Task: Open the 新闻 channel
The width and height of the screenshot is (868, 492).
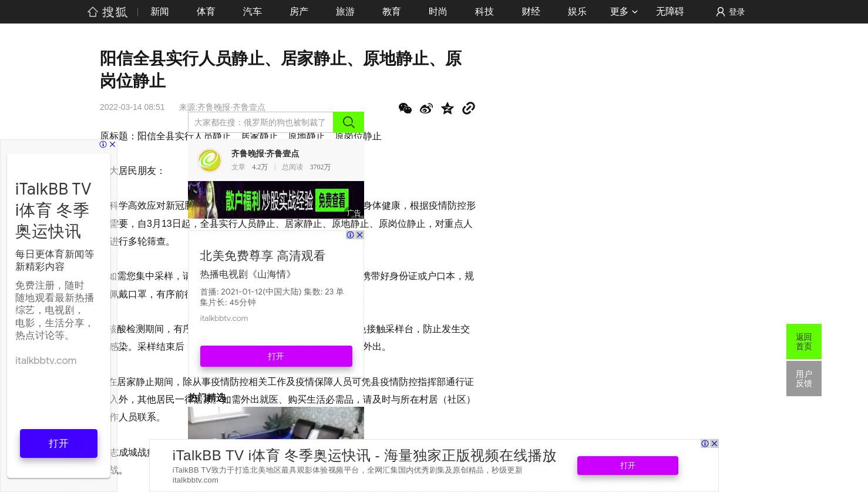Action: [160, 12]
